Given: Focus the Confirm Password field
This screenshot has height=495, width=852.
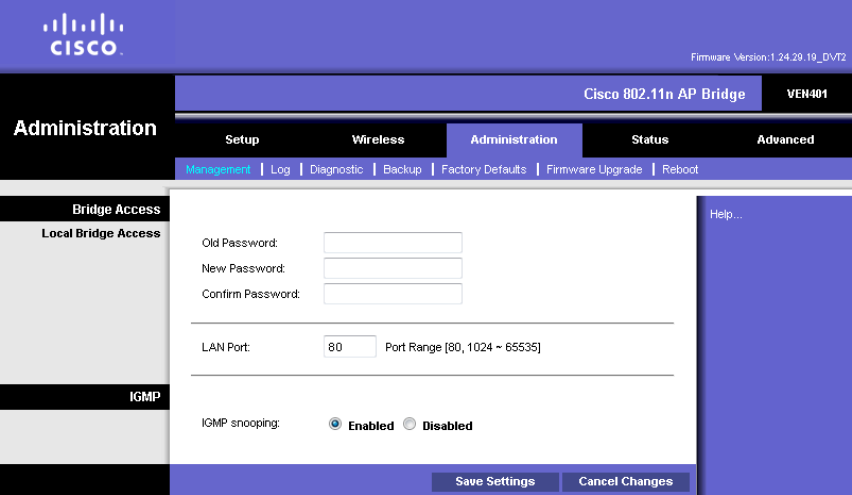Looking at the screenshot, I should click(x=393, y=293).
